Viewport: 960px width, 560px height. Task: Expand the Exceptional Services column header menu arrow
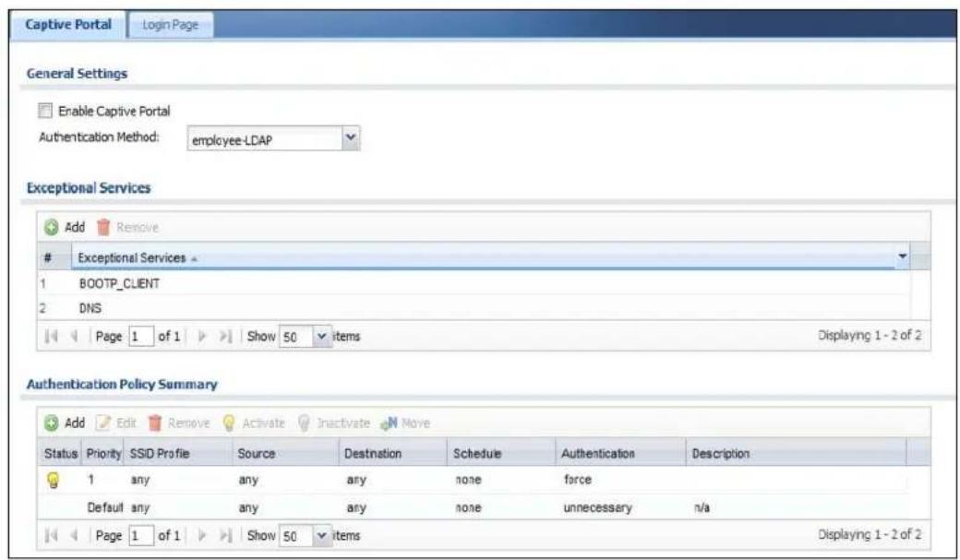902,256
